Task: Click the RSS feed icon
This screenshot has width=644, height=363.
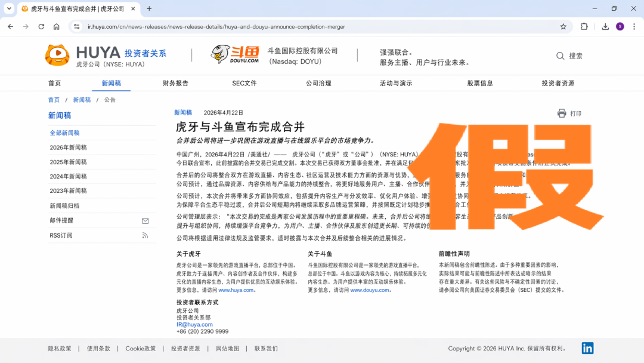Action: tap(145, 235)
